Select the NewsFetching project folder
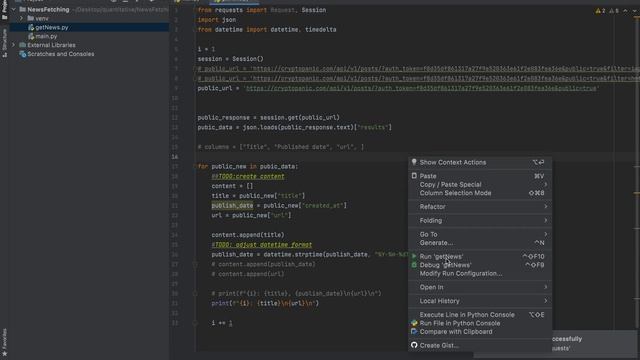Screen dimensions: 640x360 tap(48, 9)
